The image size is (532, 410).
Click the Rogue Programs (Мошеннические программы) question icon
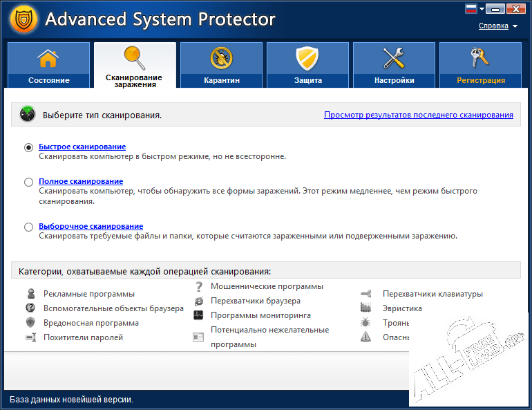pyautogui.click(x=198, y=286)
